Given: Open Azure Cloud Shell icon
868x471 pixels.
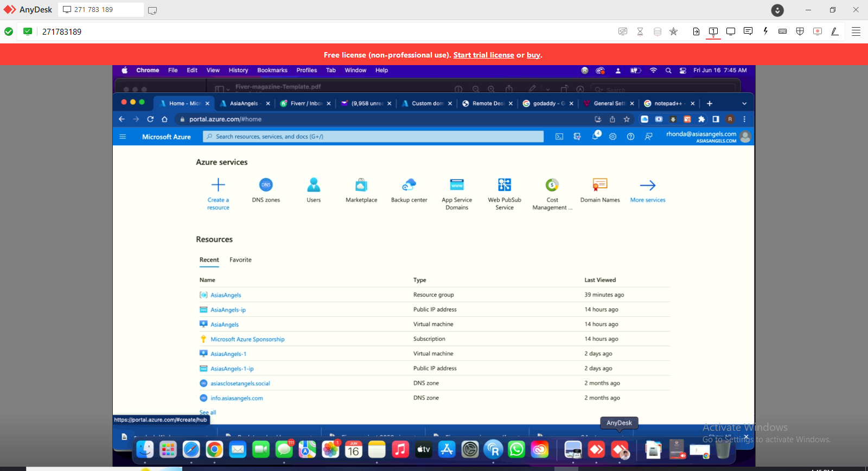Looking at the screenshot, I should point(559,137).
